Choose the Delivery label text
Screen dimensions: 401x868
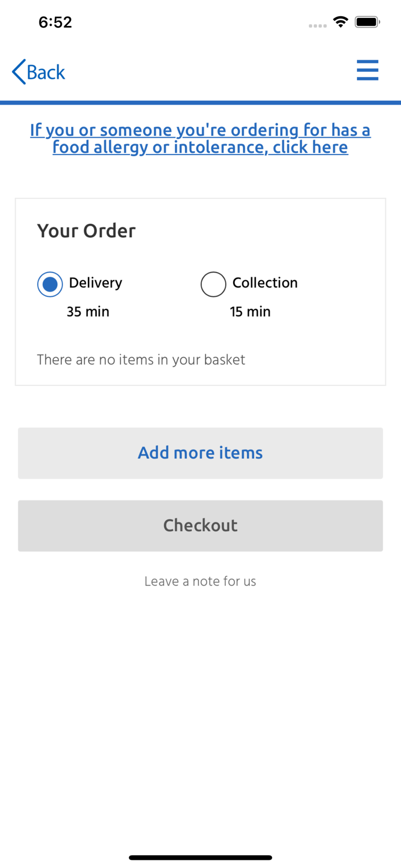95,283
